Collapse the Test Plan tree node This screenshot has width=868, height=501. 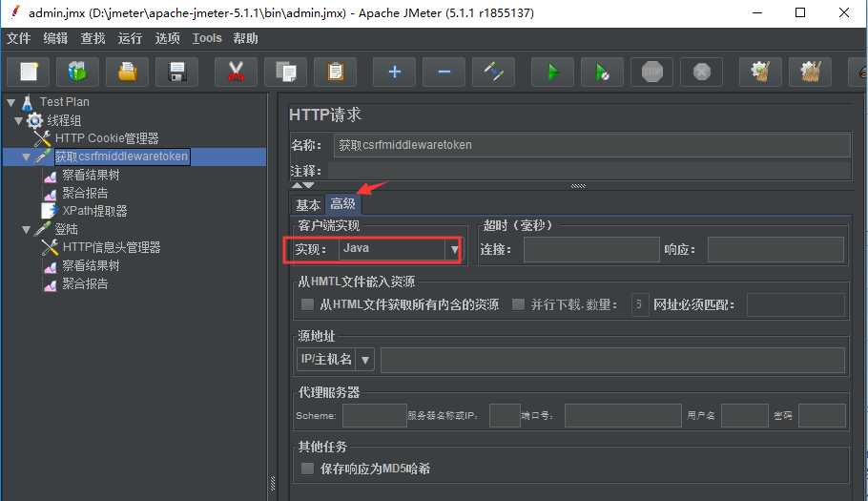pos(11,102)
